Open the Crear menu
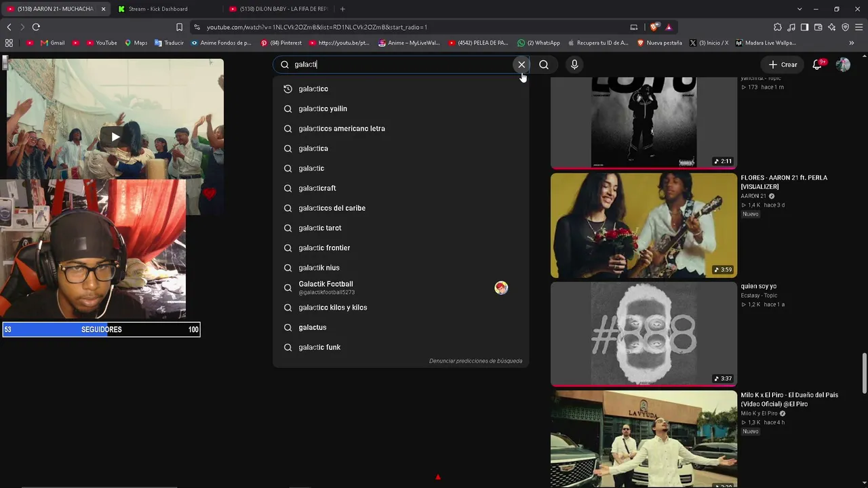Viewport: 868px width, 488px height. click(783, 64)
